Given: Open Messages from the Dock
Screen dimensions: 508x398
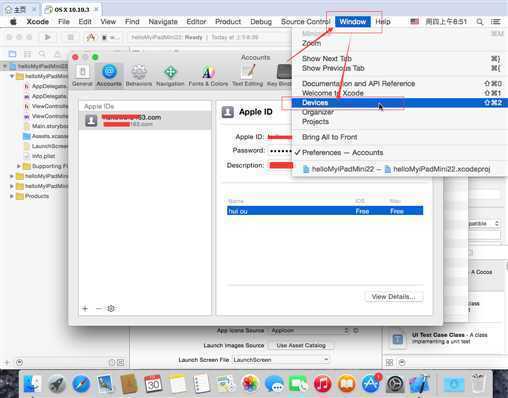Looking at the screenshot, I should 274,384.
